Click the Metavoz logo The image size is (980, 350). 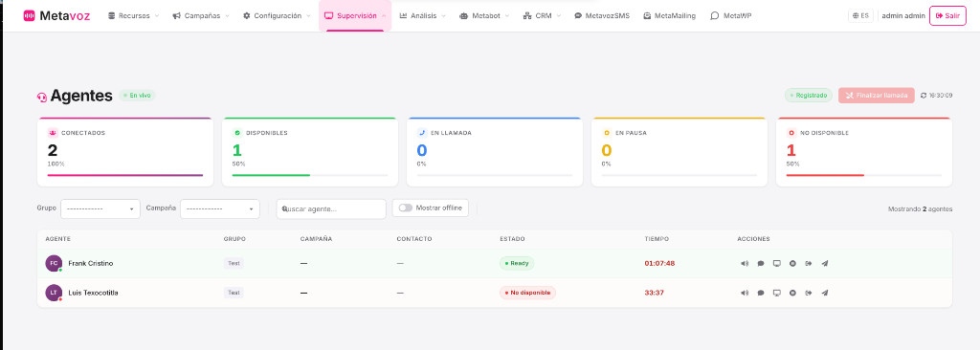tap(56, 15)
